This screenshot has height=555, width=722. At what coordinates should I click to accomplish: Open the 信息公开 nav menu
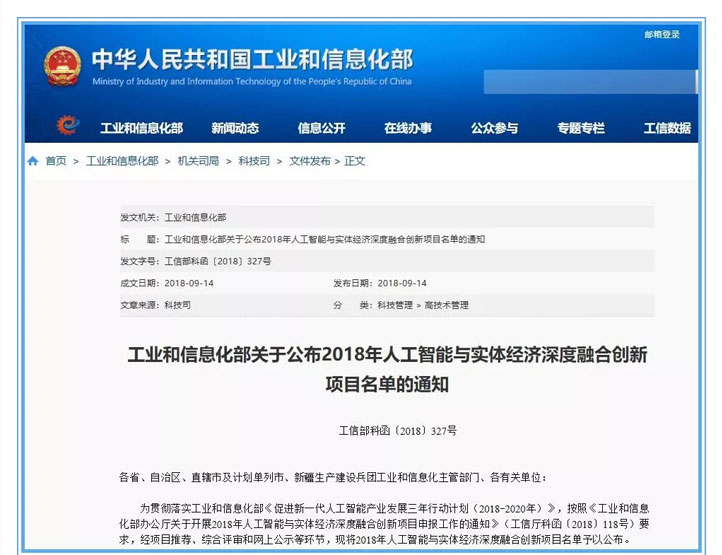(321, 128)
